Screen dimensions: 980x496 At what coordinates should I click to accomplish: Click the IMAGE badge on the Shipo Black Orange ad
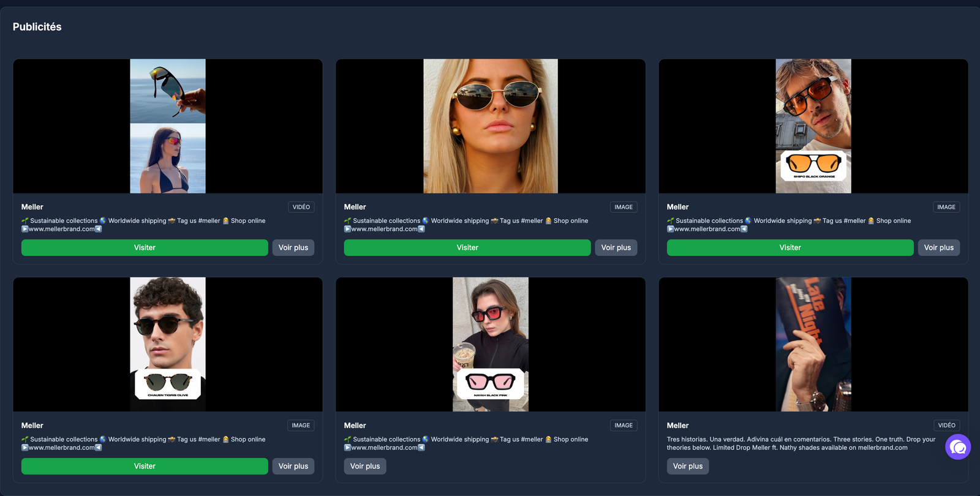(x=946, y=207)
